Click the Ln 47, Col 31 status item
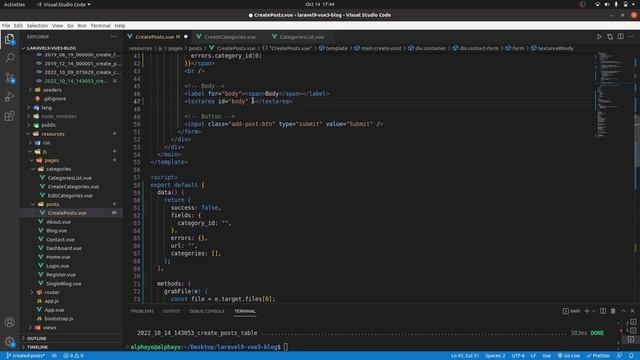This screenshot has height=360, width=640. [x=464, y=356]
